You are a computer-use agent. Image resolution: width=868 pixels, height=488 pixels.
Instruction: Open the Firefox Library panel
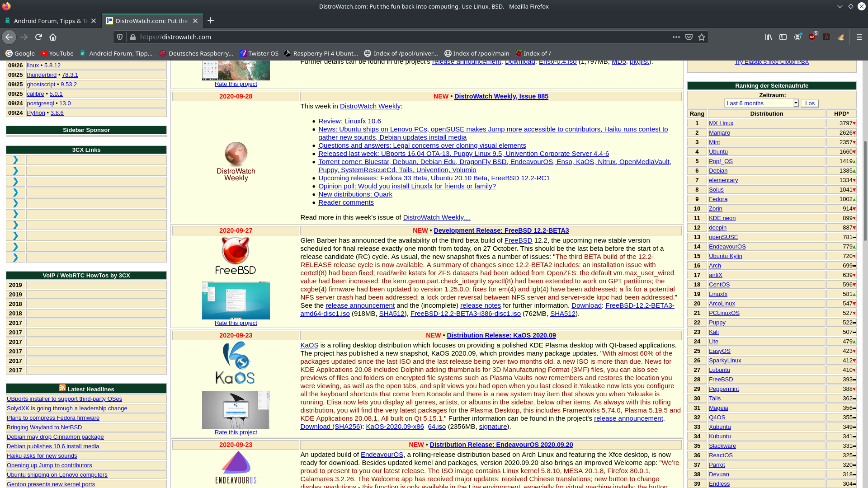coord(769,37)
